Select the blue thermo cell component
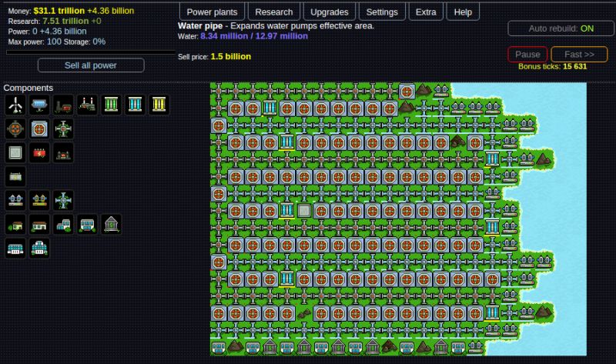Screen dimensions: 616x364 tap(136, 105)
